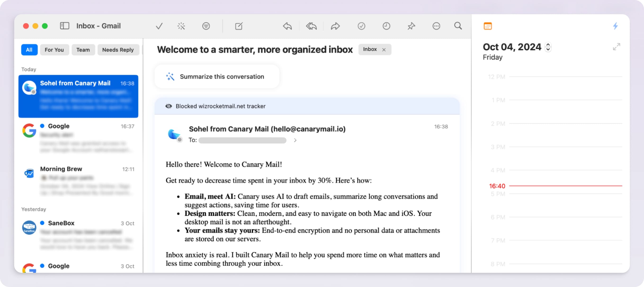This screenshot has height=287, width=644.
Task: Click the forward email icon
Action: (335, 26)
